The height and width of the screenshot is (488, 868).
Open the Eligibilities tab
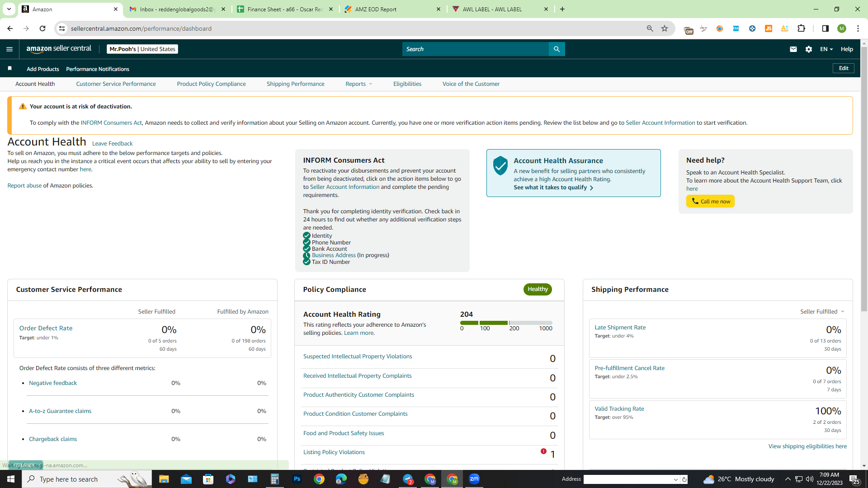click(407, 84)
